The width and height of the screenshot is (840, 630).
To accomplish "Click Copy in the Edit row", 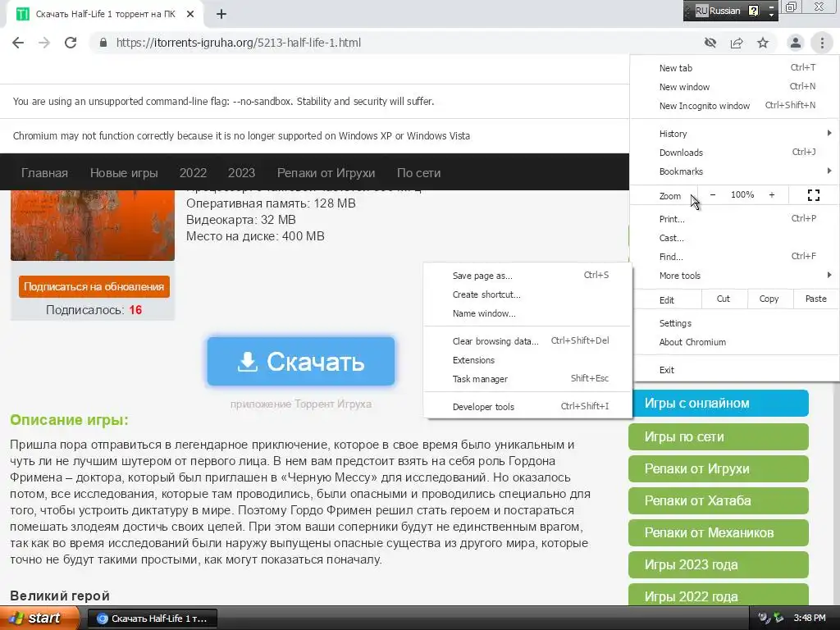I will (769, 299).
